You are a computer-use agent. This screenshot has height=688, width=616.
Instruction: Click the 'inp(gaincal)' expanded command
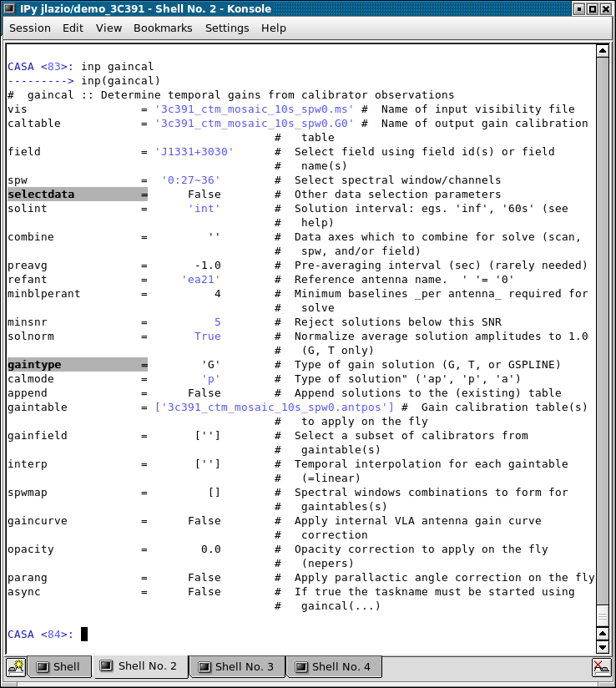click(x=121, y=81)
